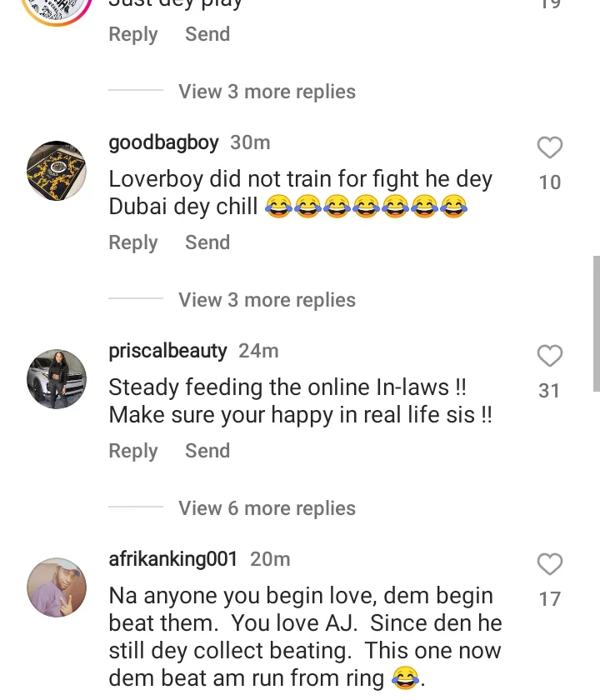Viewport: 600px width, 700px height.
Task: Open priscalbeauty's profile picture
Action: pyautogui.click(x=57, y=379)
